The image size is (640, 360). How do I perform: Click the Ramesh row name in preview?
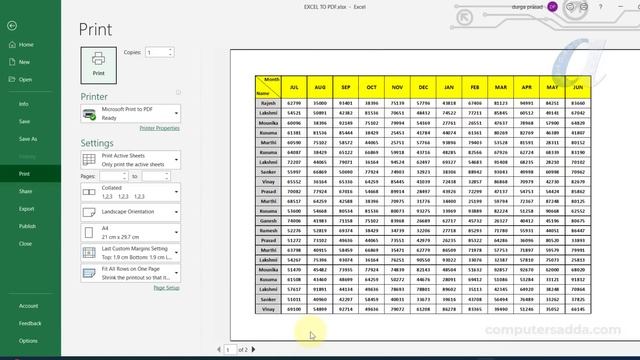[x=268, y=231]
